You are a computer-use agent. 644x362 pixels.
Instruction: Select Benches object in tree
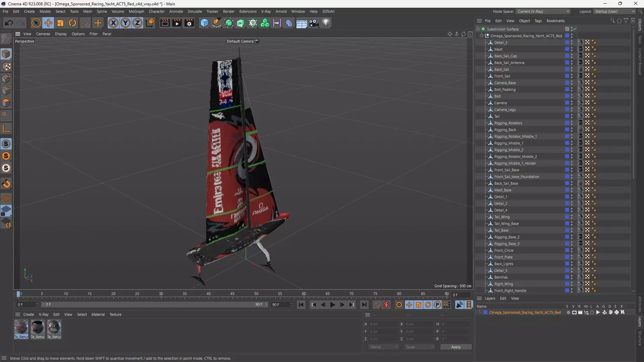[501, 277]
